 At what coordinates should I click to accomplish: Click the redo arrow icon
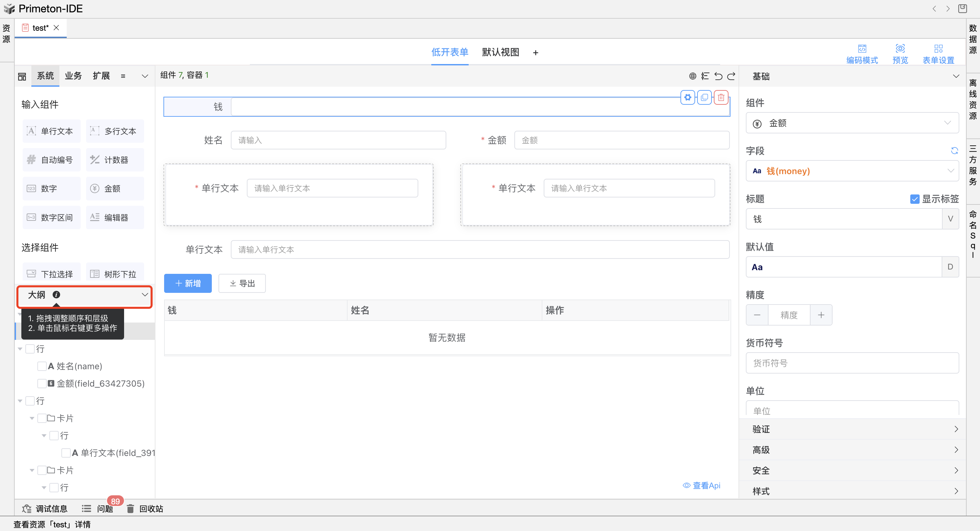pyautogui.click(x=731, y=76)
